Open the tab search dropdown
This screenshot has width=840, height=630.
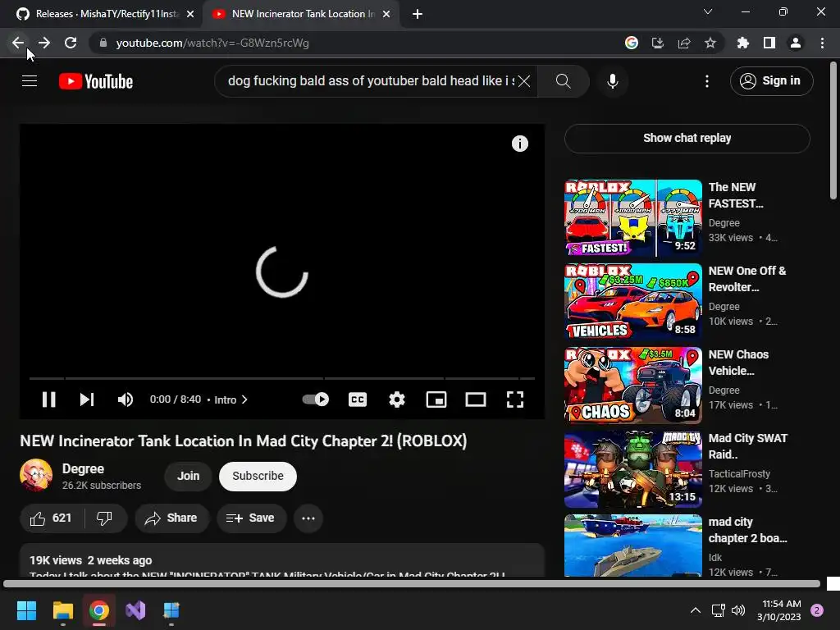click(x=708, y=11)
